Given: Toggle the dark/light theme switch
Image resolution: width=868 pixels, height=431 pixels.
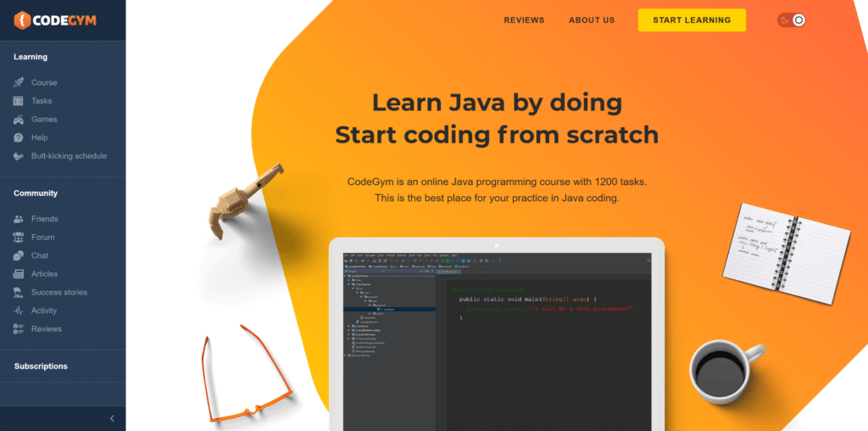Looking at the screenshot, I should click(x=791, y=20).
